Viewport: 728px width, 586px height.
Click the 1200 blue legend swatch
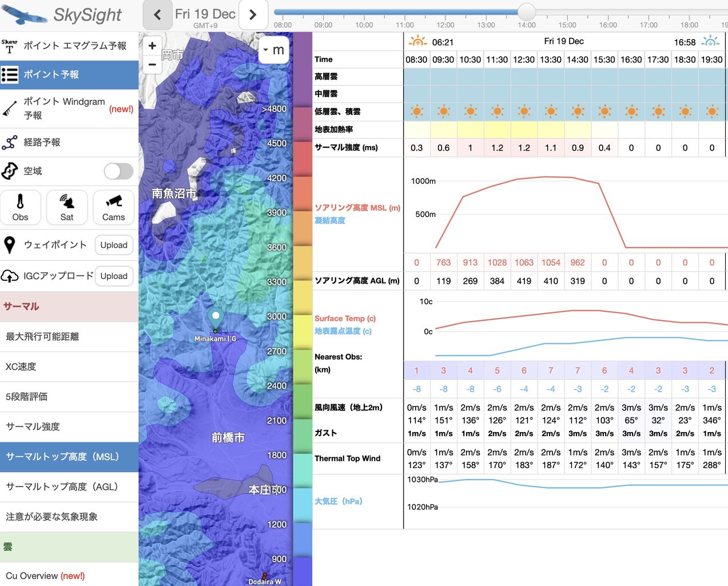(303, 540)
